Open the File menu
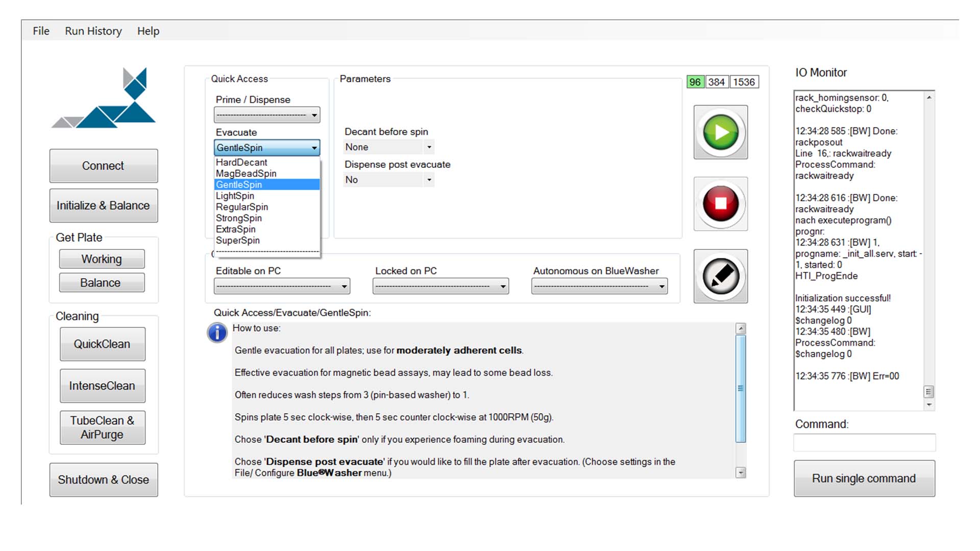The height and width of the screenshot is (551, 980). pyautogui.click(x=41, y=31)
